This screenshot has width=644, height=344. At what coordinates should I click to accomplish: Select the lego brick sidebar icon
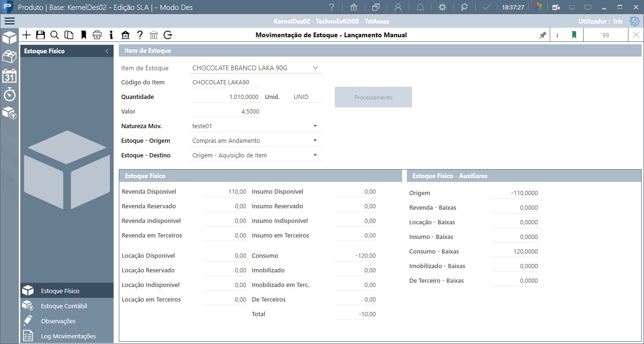(9, 57)
